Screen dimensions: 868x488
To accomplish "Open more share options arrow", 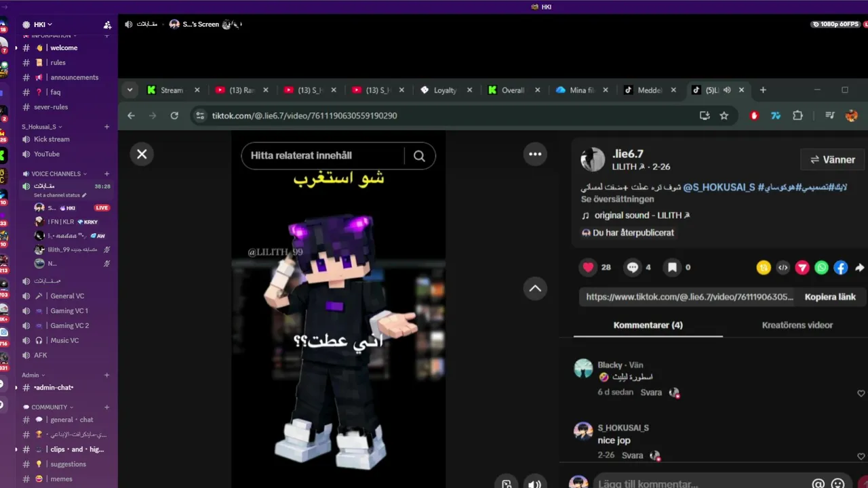I will tap(859, 268).
